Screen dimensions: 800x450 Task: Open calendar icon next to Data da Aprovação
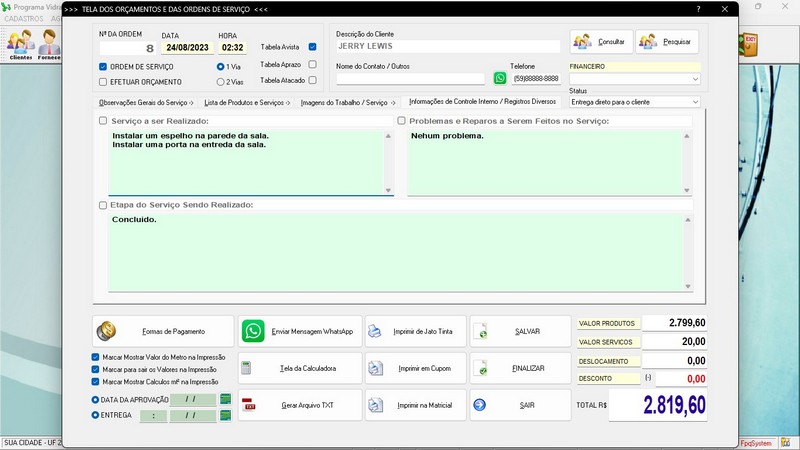pyautogui.click(x=226, y=399)
